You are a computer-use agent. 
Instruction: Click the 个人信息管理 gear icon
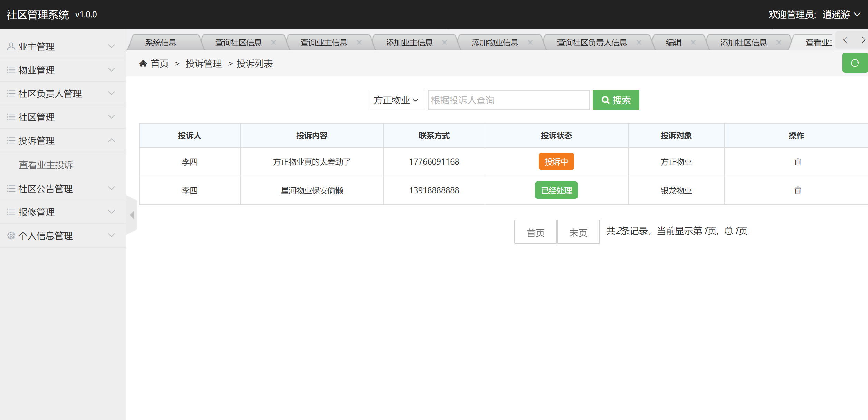[11, 235]
